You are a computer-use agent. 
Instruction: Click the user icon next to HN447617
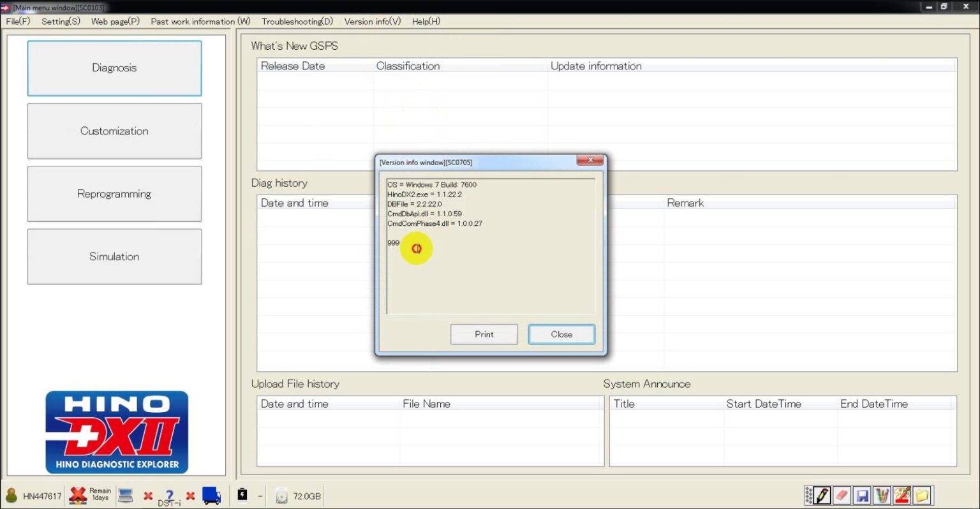tap(11, 495)
